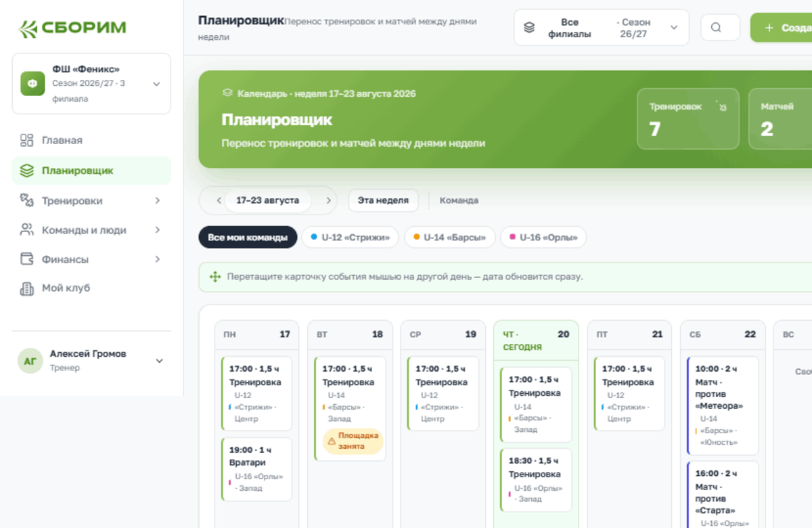Open Wednesday 17:00 Тренировка card

pos(443,394)
